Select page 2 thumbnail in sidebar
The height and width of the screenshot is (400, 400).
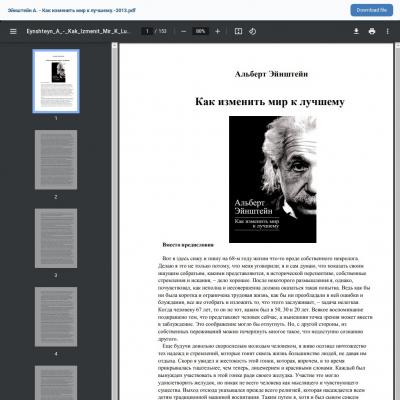pos(56,160)
